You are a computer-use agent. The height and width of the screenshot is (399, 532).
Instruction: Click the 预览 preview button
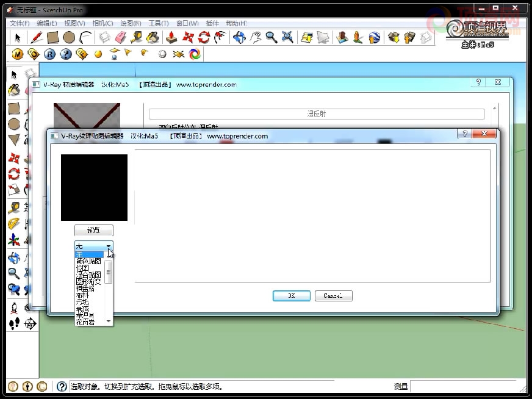(93, 231)
